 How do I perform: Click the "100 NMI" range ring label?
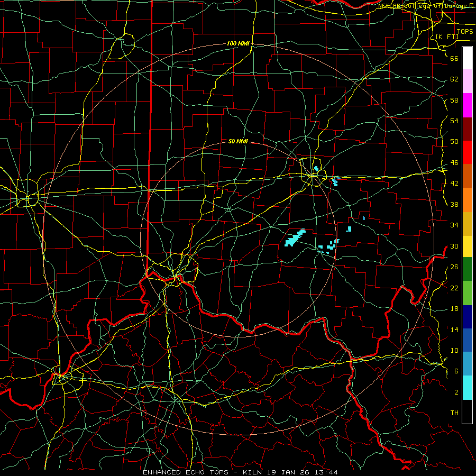[x=238, y=44]
